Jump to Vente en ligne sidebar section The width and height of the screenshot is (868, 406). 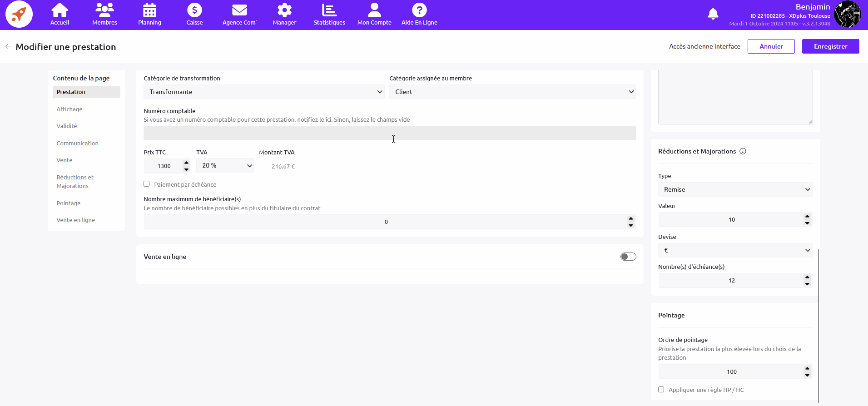76,220
